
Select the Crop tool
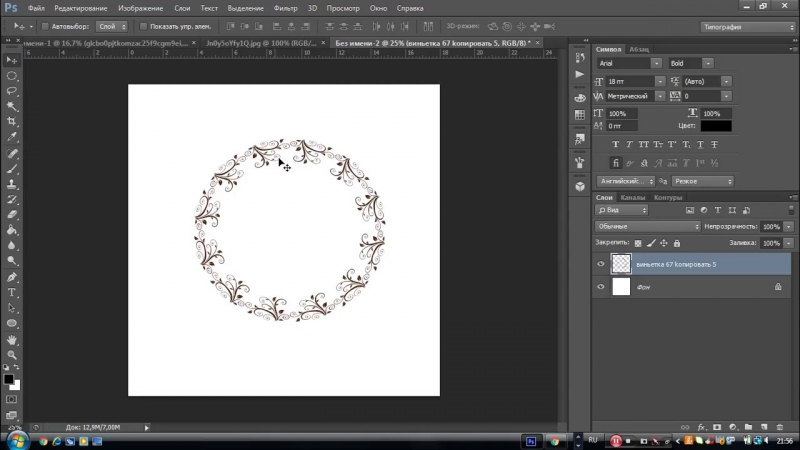coord(12,121)
